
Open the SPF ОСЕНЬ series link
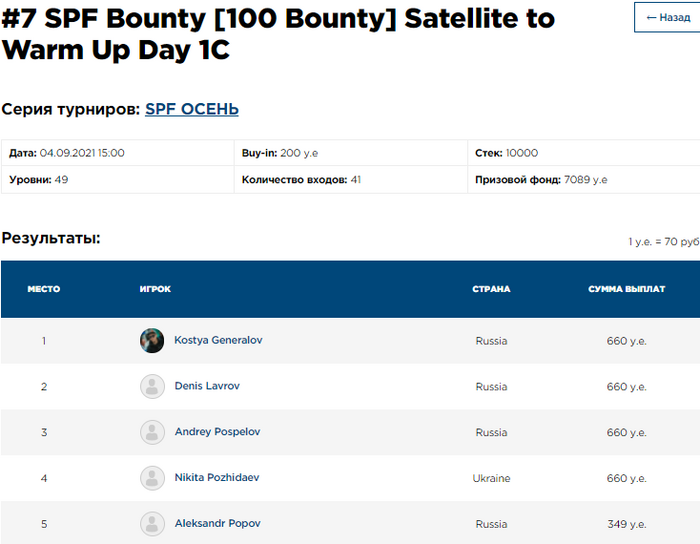(x=192, y=109)
